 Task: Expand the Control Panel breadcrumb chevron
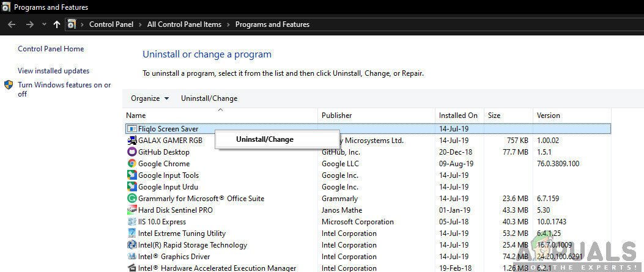141,24
